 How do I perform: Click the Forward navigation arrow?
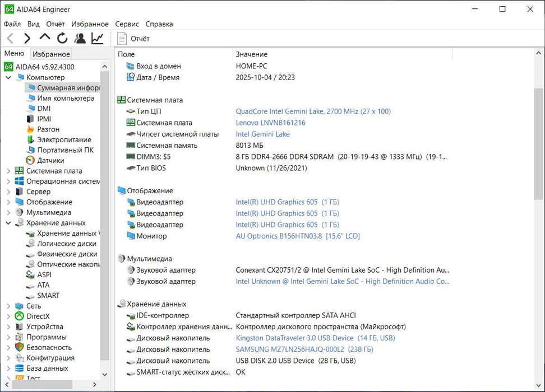click(27, 39)
